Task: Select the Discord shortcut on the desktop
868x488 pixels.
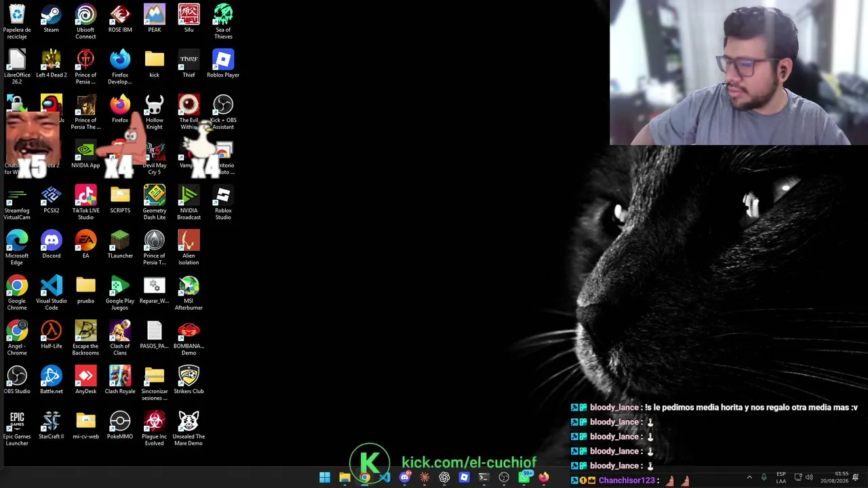Action: click(51, 245)
